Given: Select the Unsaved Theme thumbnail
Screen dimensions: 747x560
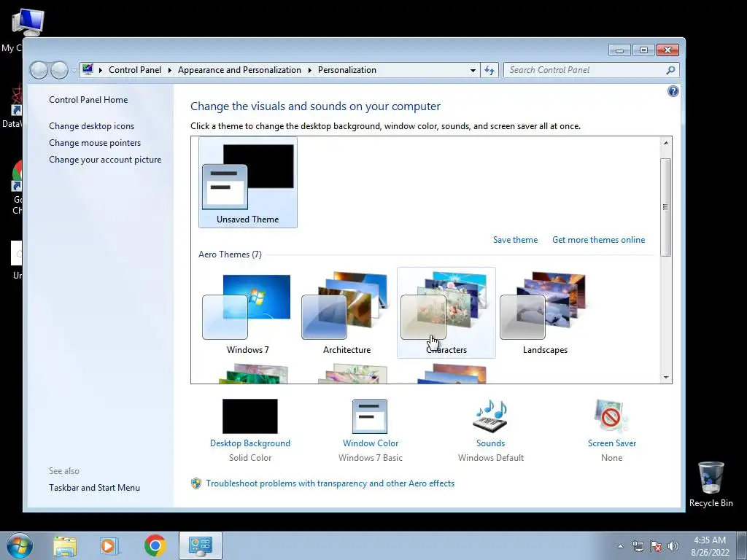Looking at the screenshot, I should 248,182.
